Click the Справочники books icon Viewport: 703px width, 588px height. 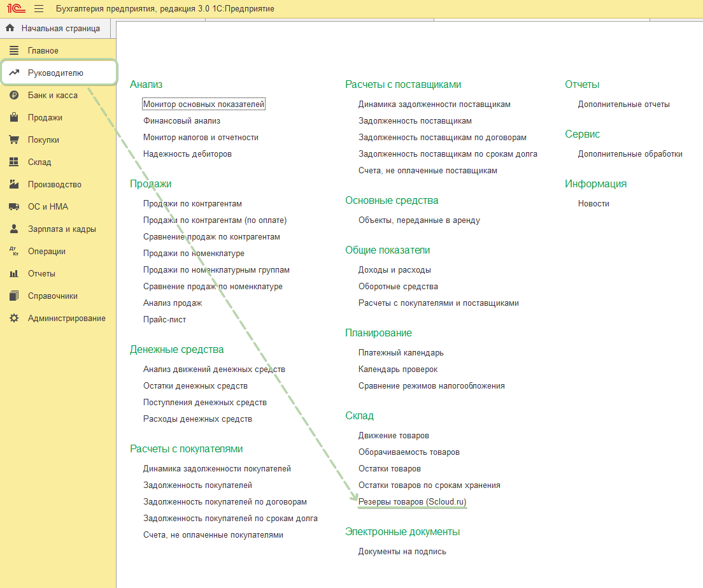point(15,296)
